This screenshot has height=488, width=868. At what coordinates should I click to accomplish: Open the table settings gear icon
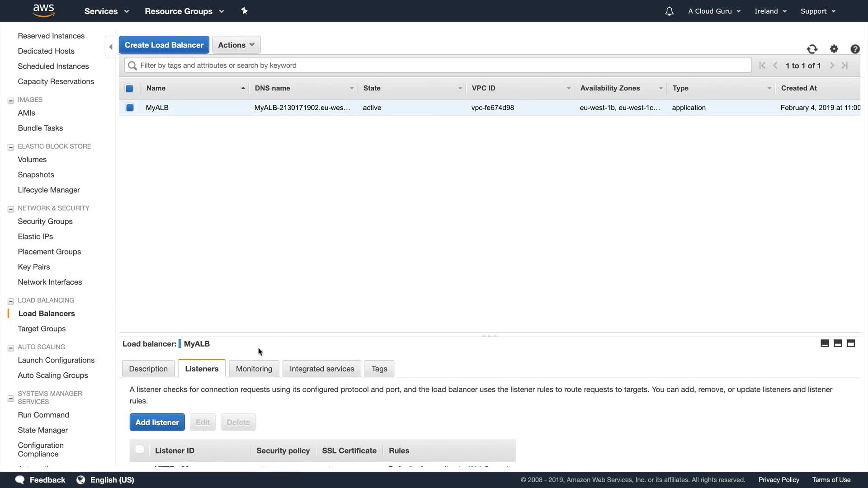tap(834, 49)
